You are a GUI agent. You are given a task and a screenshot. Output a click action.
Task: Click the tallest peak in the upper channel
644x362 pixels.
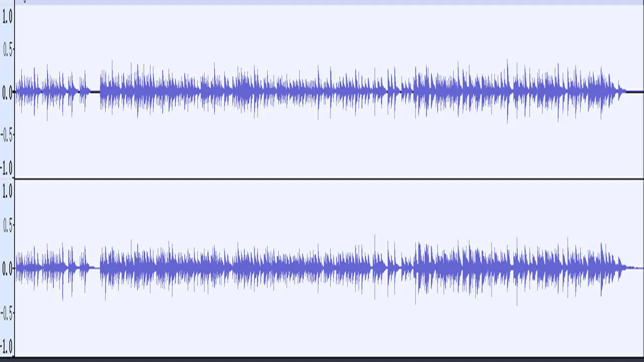507,90
